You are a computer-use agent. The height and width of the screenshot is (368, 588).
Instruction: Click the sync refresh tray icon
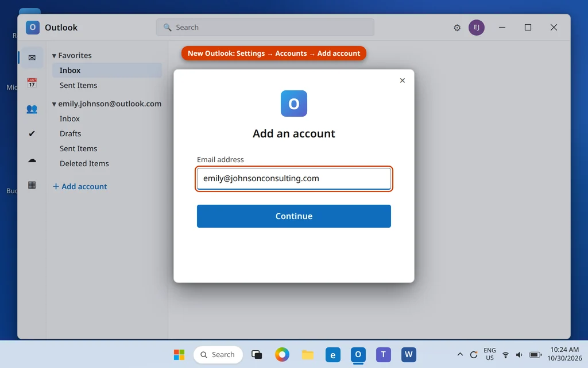(474, 354)
